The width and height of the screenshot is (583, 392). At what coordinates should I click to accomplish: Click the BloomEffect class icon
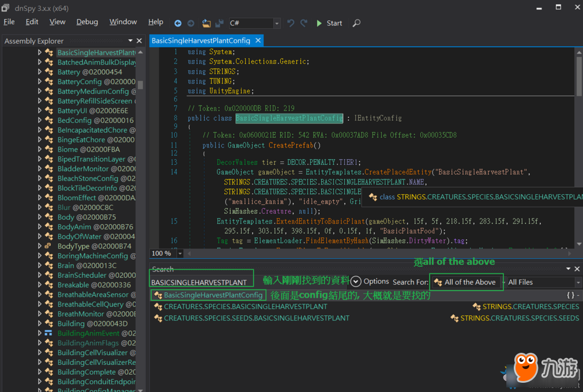pyautogui.click(x=48, y=198)
